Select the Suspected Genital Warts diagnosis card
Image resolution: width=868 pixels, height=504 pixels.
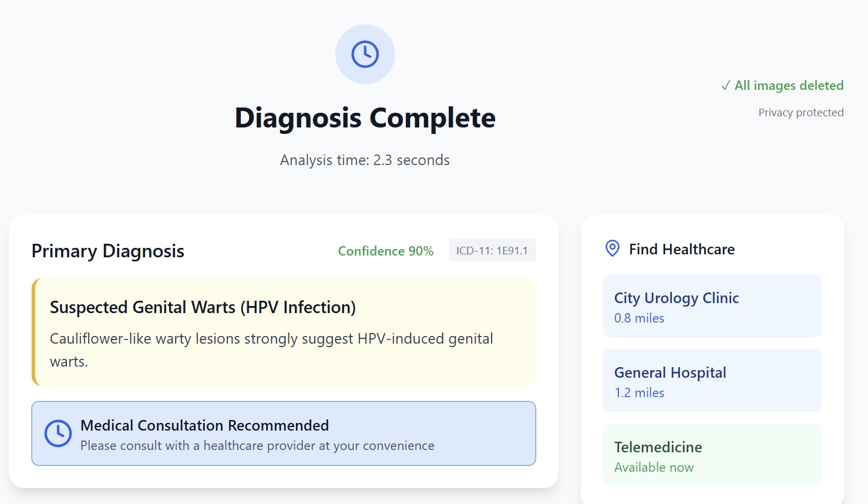pyautogui.click(x=284, y=332)
